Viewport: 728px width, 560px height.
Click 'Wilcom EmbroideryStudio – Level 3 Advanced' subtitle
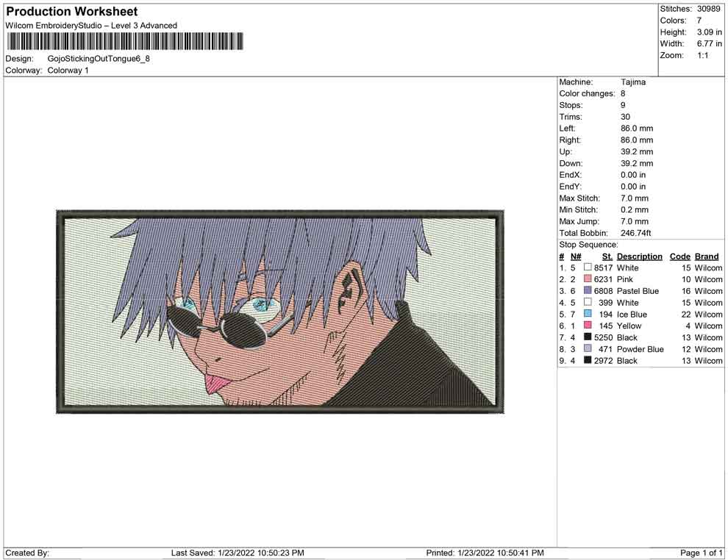91,26
